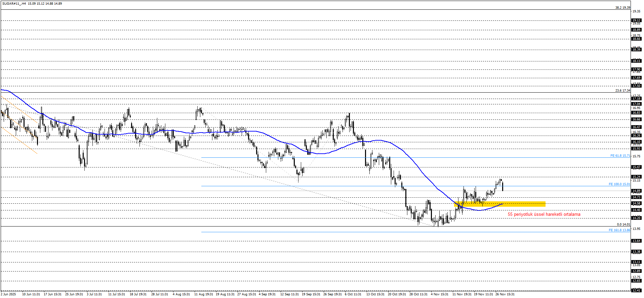Select the yellow highlighted rectangle zone
The image size is (644, 298).
(500, 204)
